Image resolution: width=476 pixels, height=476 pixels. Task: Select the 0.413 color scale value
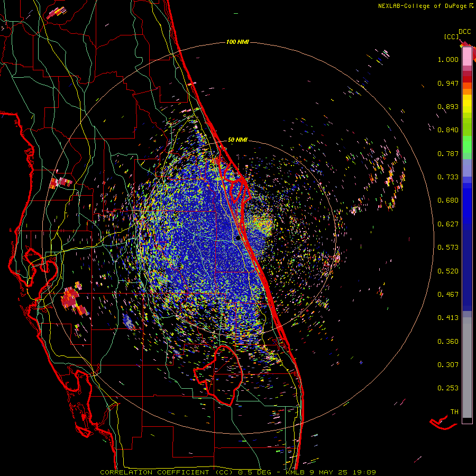point(448,318)
